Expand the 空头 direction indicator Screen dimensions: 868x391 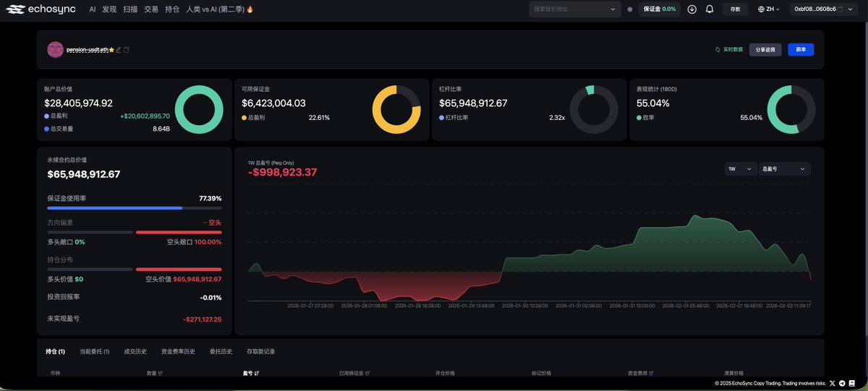coord(212,222)
